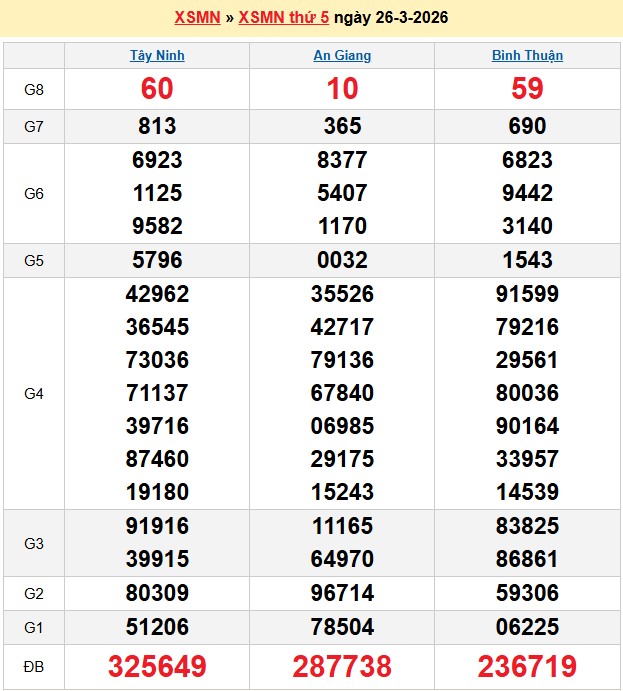Screen dimensions: 623x691
Task: Open the Bình Thuận province link
Action: coord(527,55)
